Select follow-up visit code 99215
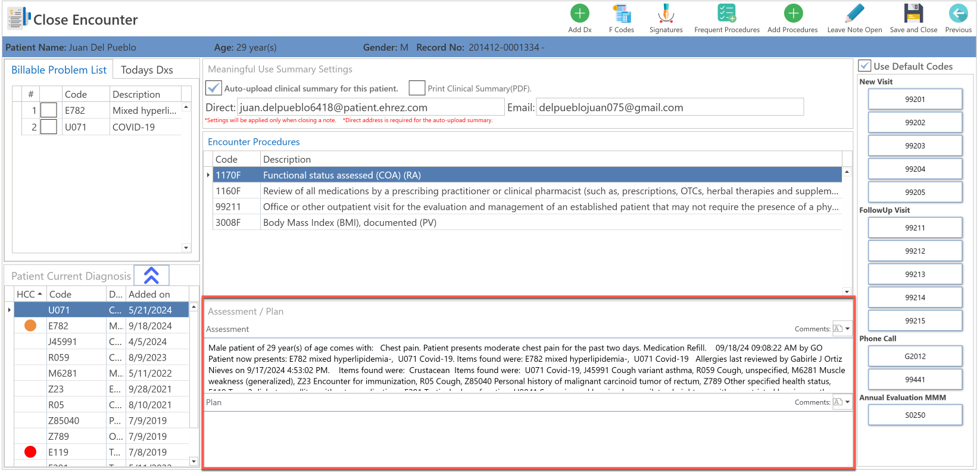 click(x=915, y=321)
